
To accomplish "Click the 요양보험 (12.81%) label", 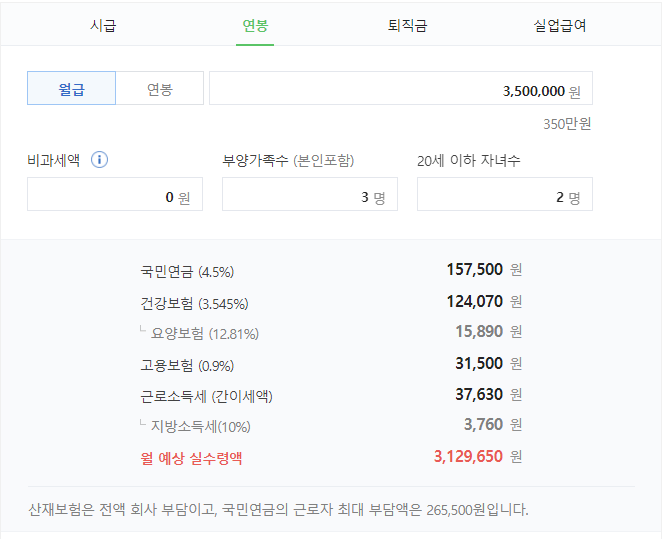I will pyautogui.click(x=205, y=334).
